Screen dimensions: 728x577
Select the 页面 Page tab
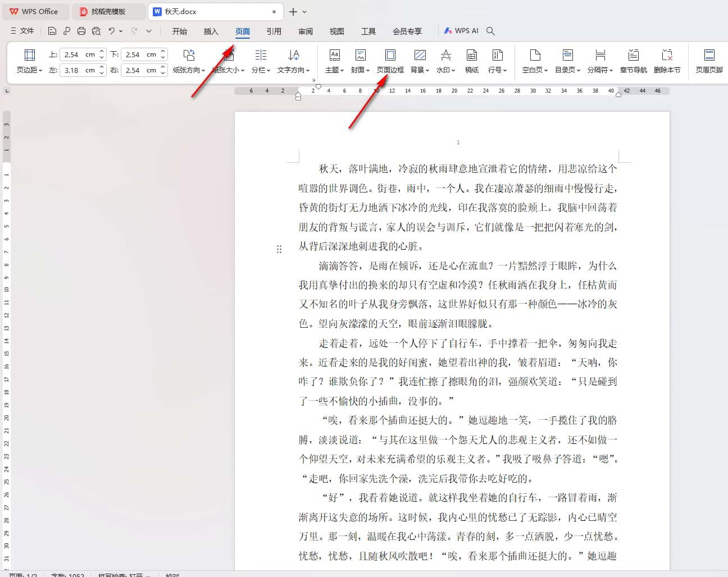pyautogui.click(x=243, y=31)
